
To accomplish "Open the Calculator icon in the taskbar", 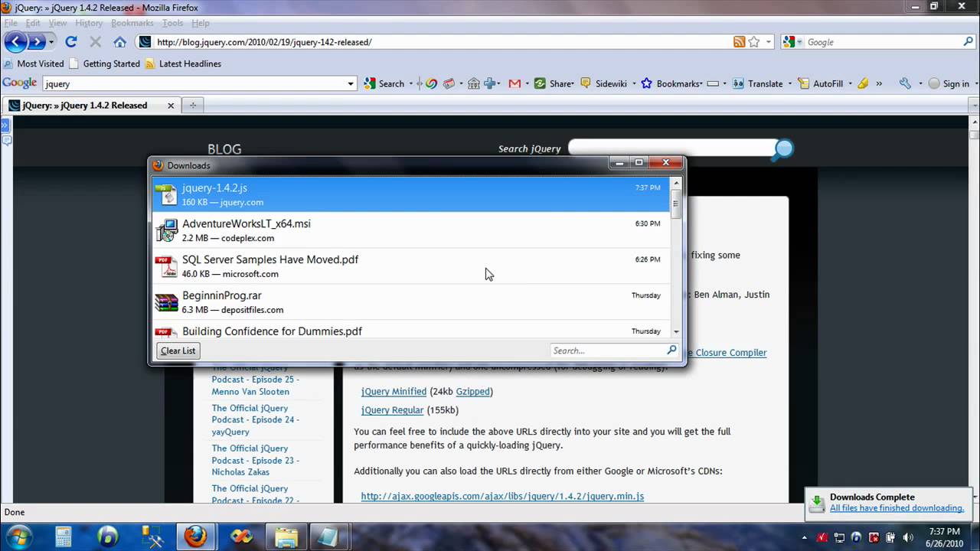I will point(63,536).
